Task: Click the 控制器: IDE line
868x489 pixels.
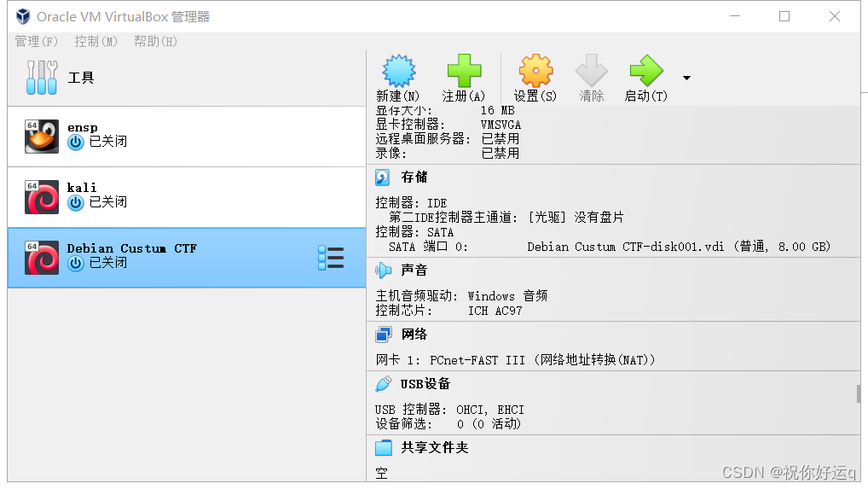Action: click(x=411, y=203)
